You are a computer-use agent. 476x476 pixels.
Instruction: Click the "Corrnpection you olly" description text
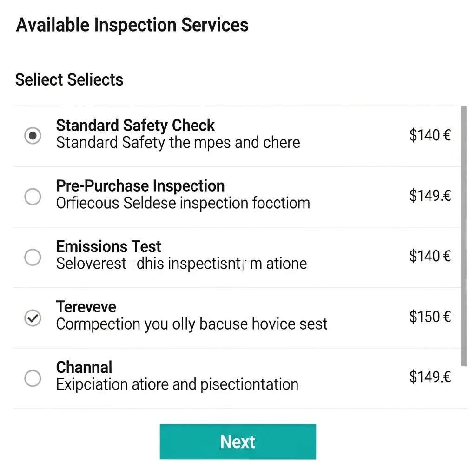[x=192, y=324]
